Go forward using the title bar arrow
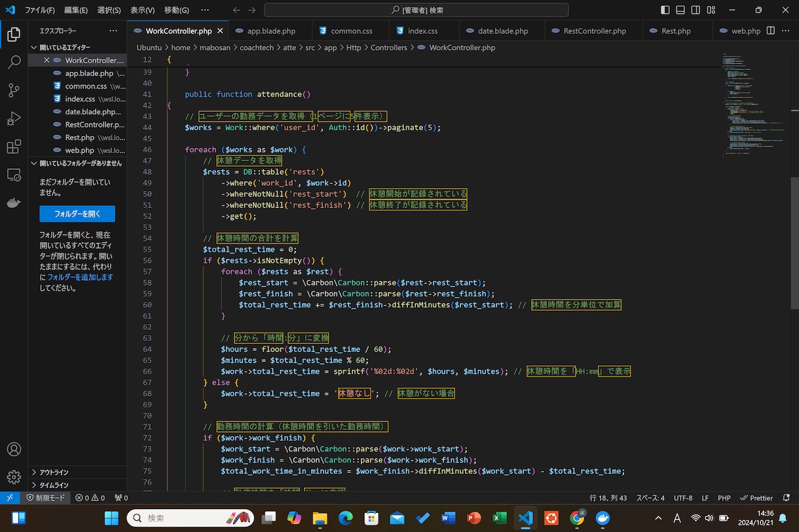799x532 pixels. 252,10
